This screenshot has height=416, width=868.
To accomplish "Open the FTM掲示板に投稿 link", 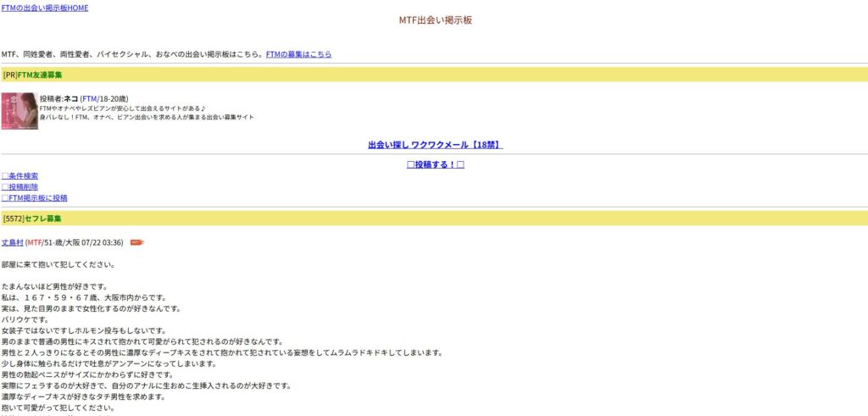I will pyautogui.click(x=35, y=198).
